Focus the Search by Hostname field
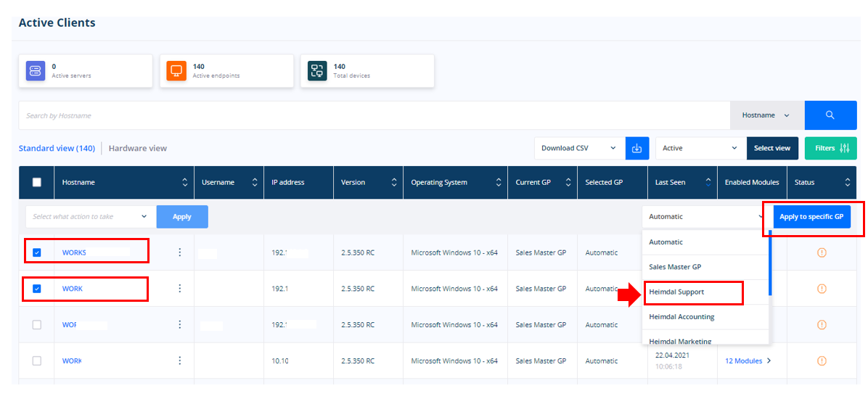Image resolution: width=868 pixels, height=399 pixels. 374,115
